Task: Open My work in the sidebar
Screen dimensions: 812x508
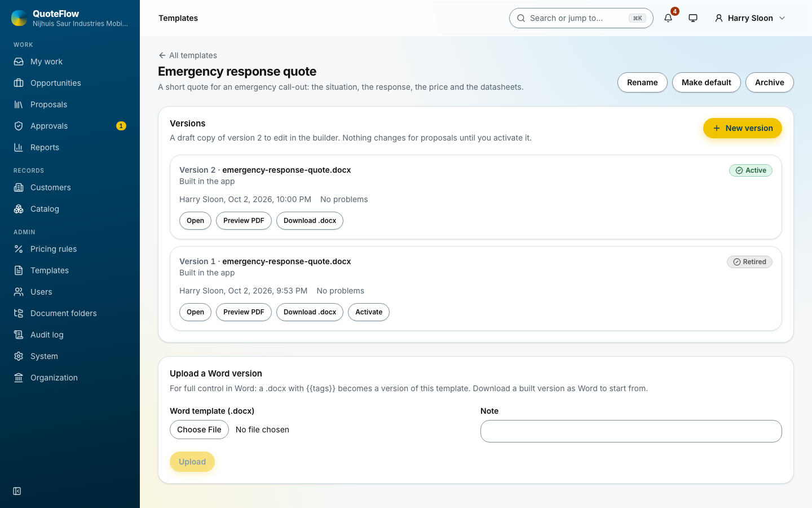Action: pos(70,62)
